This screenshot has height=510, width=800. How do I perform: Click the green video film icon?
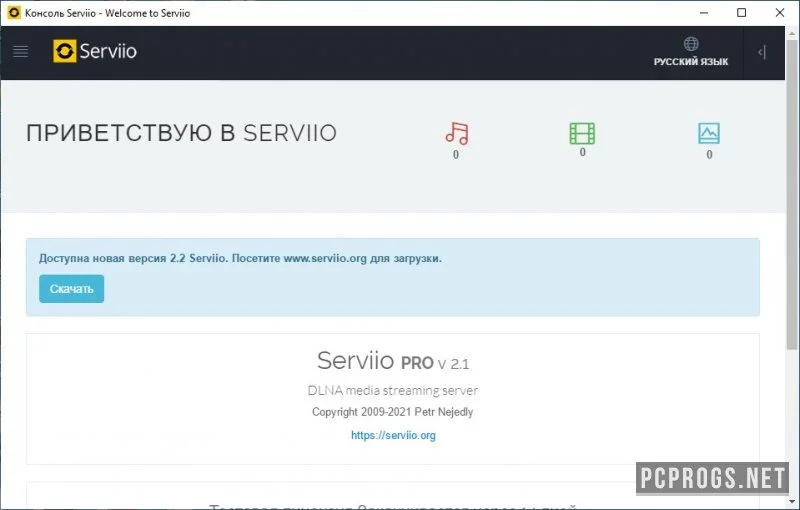coord(582,133)
